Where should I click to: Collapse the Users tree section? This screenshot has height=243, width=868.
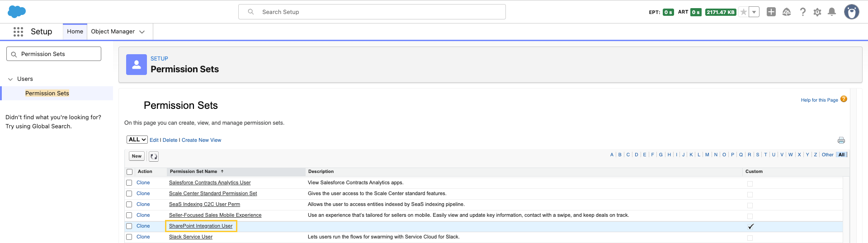[10, 79]
